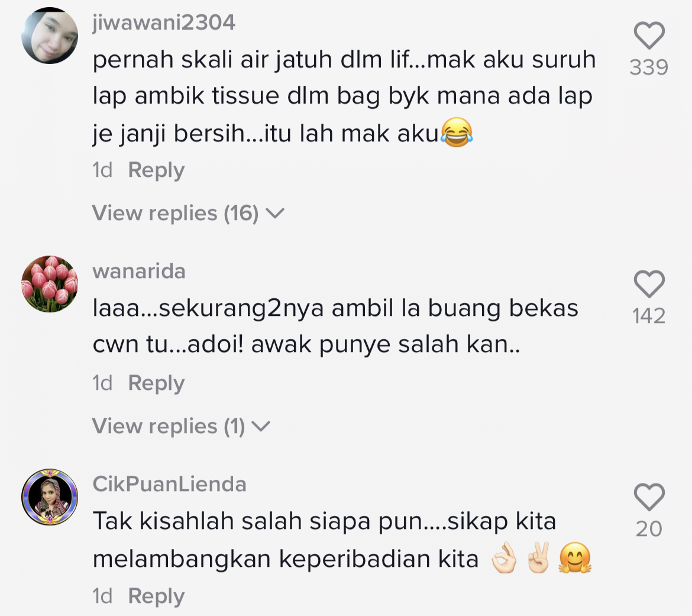Screen dimensions: 692x616
Task: Open jiwawani2304's profile picture
Action: point(50,36)
